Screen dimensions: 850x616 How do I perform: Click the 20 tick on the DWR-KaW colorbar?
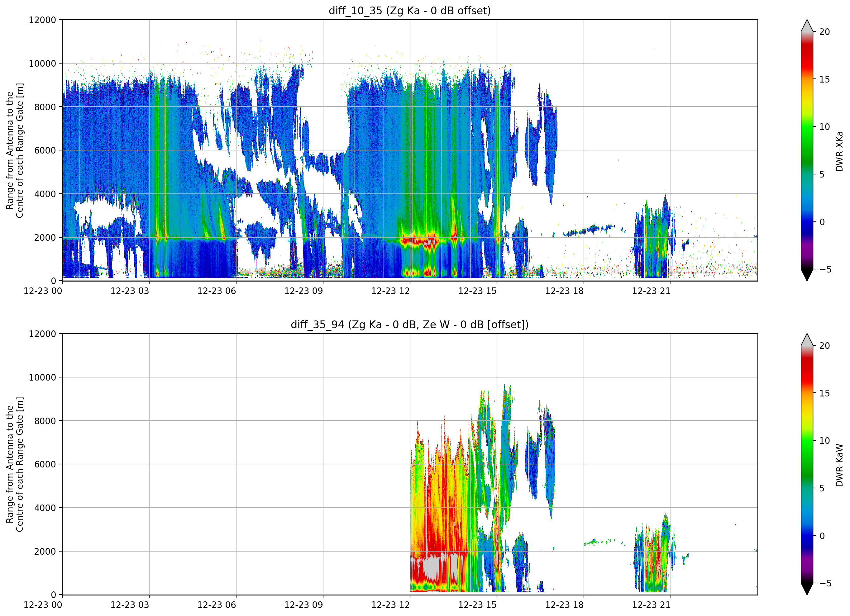824,346
